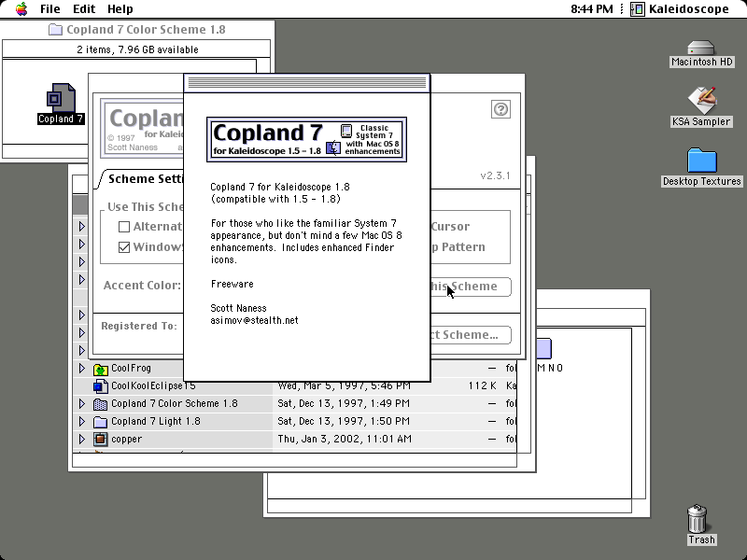Screen dimensions: 747x560
Task: Select the Desktop Textures folder
Action: (702, 161)
